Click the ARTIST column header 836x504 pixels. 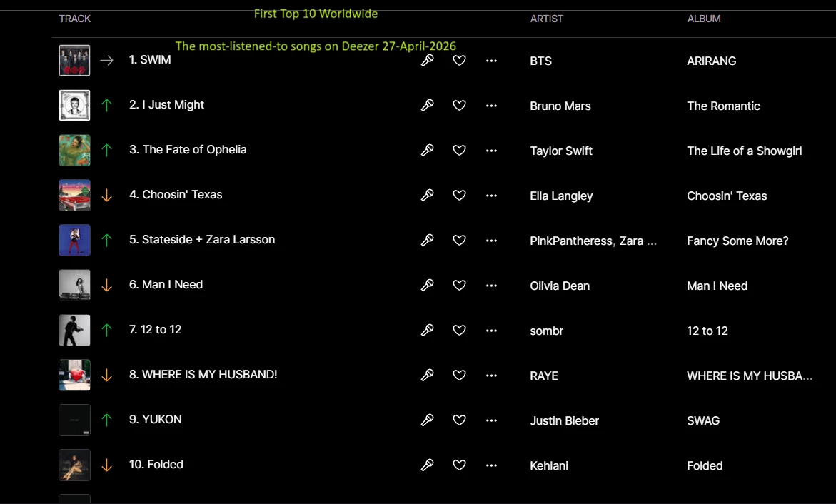tap(546, 19)
